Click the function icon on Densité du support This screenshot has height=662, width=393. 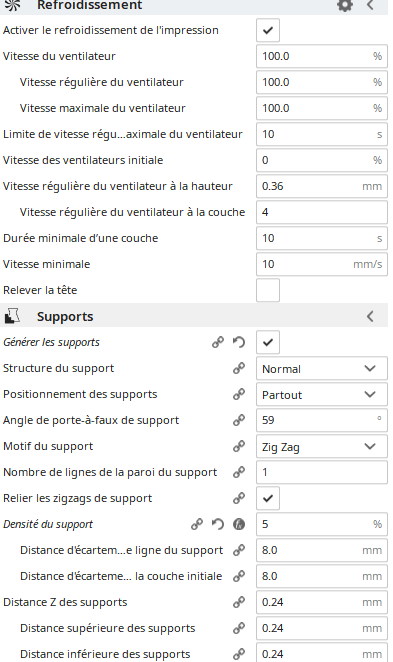click(x=239, y=524)
